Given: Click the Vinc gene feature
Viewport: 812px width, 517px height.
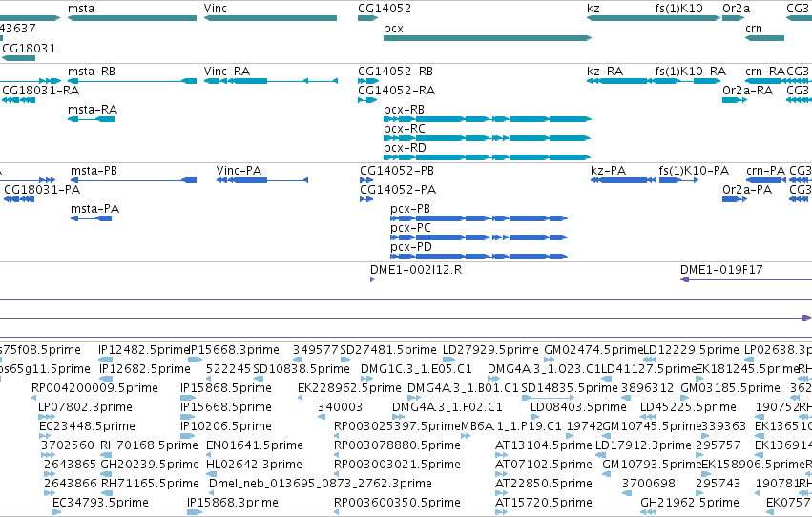Looking at the screenshot, I should tap(270, 18).
